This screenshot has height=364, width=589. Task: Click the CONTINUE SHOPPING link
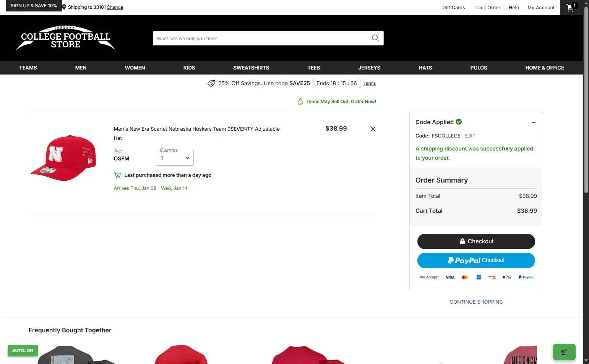[x=476, y=302]
